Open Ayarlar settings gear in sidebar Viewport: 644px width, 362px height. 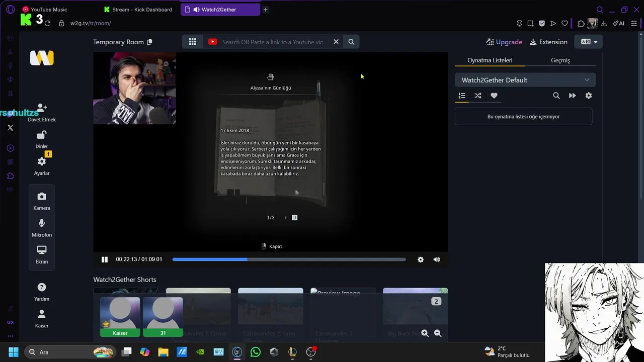pos(42,161)
